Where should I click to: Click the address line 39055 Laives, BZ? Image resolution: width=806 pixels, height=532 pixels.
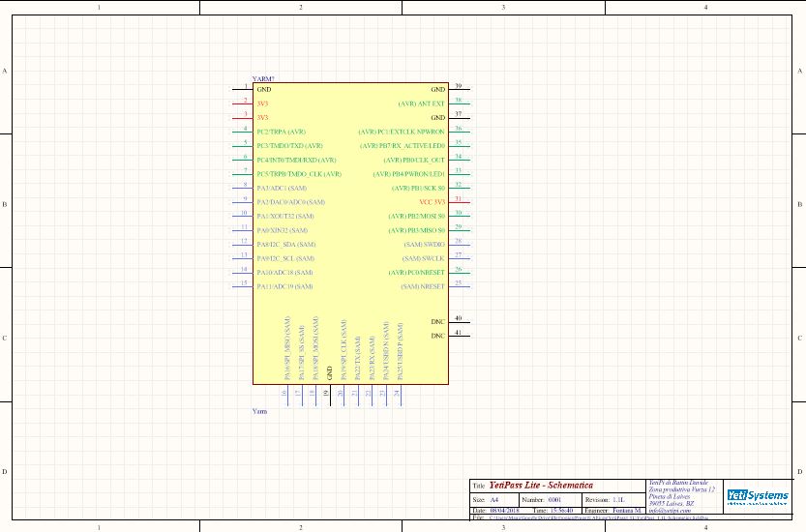tap(672, 504)
